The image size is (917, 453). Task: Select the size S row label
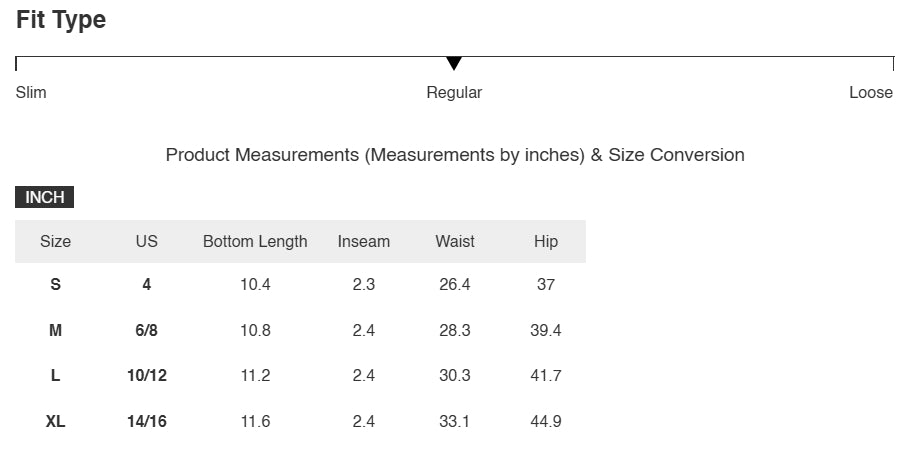coord(56,285)
